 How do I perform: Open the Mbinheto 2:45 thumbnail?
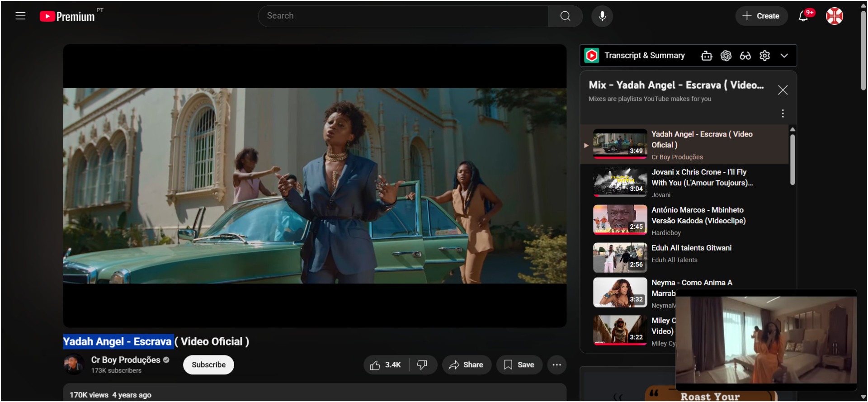620,220
